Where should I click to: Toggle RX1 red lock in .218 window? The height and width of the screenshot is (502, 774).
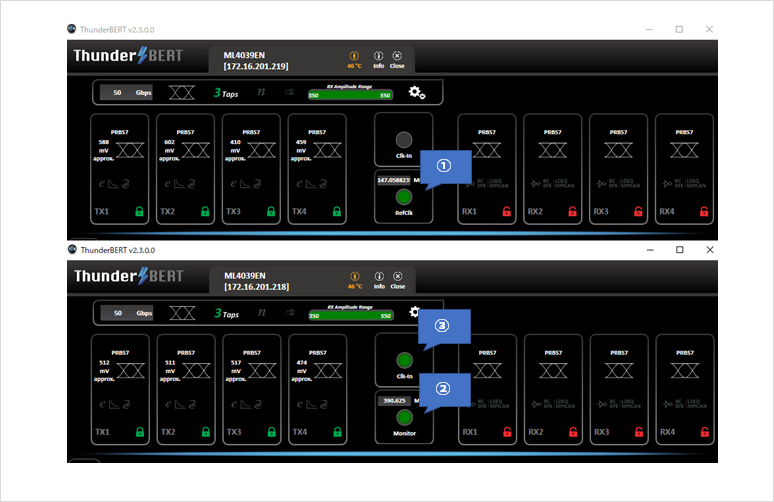coord(507,432)
